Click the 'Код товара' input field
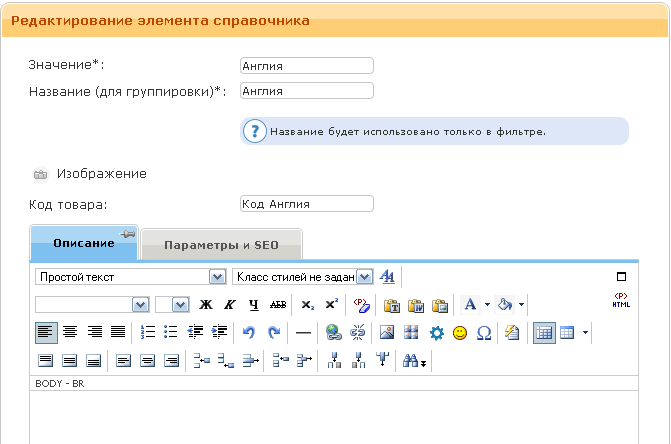Screen dimensions: 671x444 (x=306, y=204)
